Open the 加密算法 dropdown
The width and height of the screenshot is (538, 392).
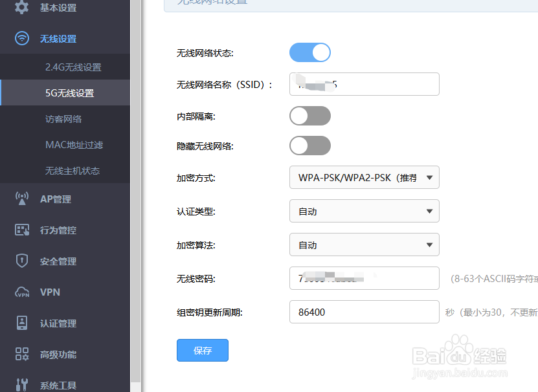pyautogui.click(x=364, y=245)
